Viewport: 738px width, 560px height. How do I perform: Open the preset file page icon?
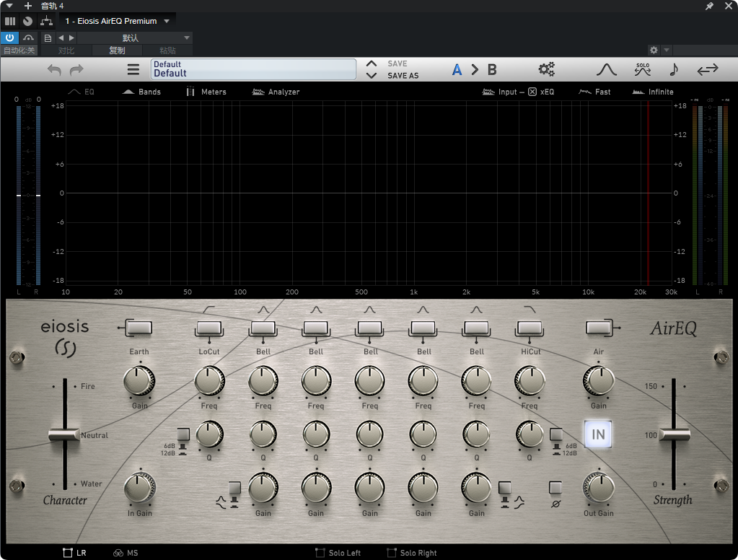coord(48,38)
